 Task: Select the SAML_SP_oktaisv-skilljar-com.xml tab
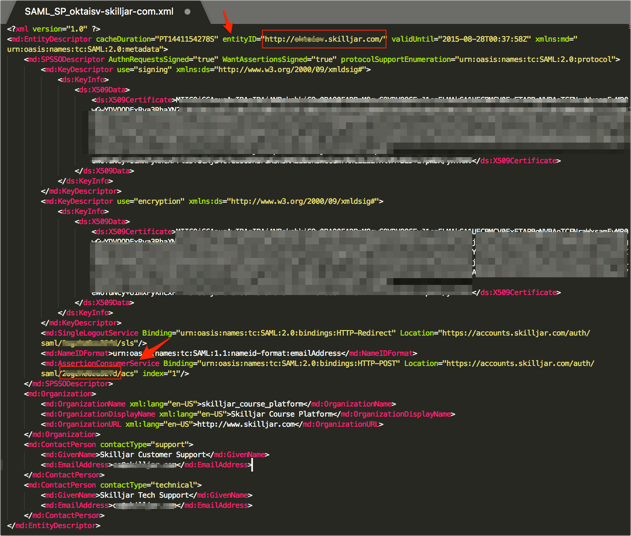(98, 12)
